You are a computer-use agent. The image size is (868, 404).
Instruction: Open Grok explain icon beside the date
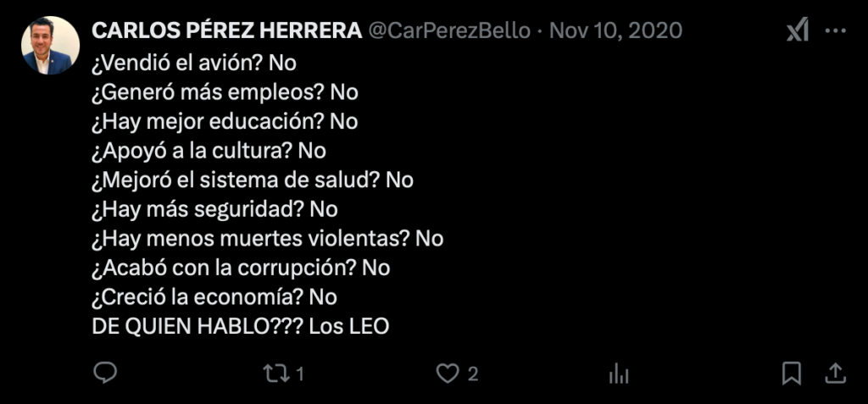797,30
